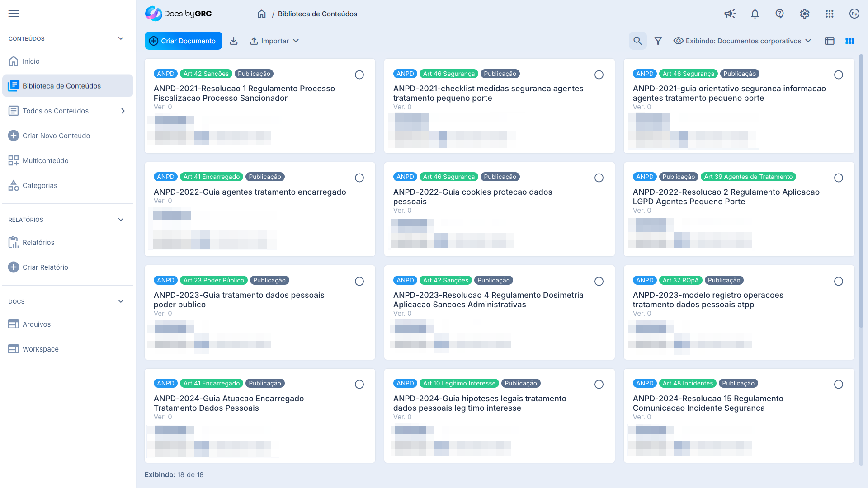Select ANPD-2022-Guia cookies card radio button
Image resolution: width=868 pixels, height=488 pixels.
(x=599, y=178)
